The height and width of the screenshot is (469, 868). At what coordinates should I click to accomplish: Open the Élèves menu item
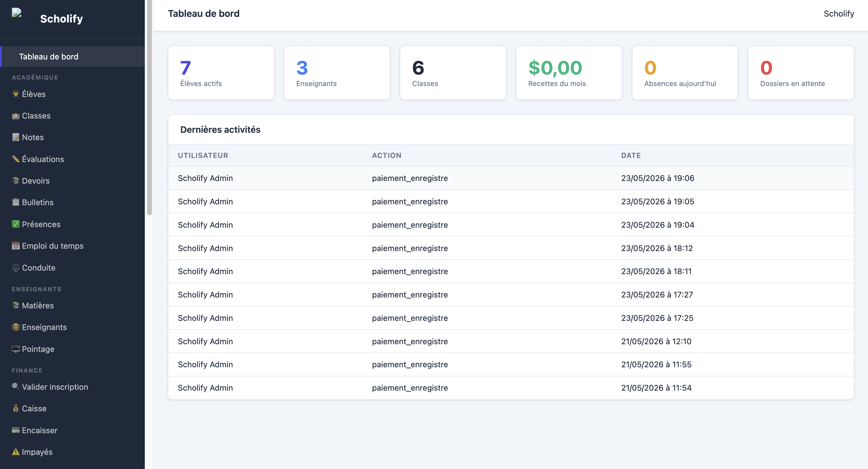[x=72, y=94]
